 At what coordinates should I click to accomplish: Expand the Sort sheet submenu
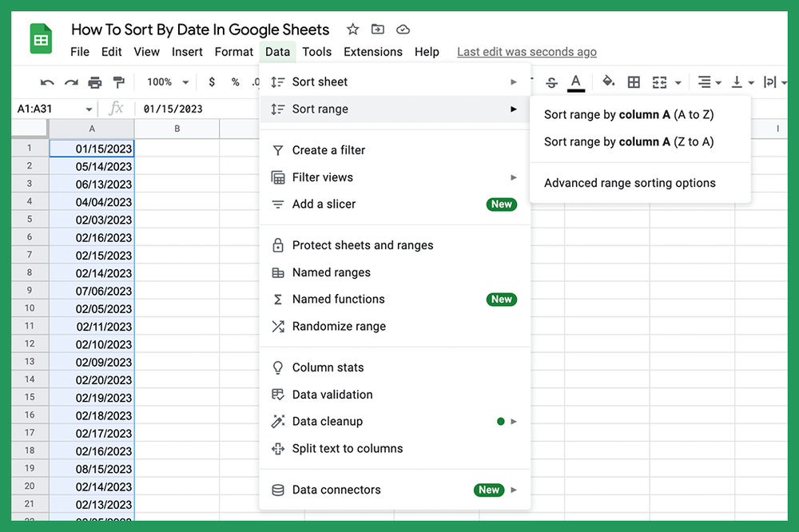tap(395, 82)
